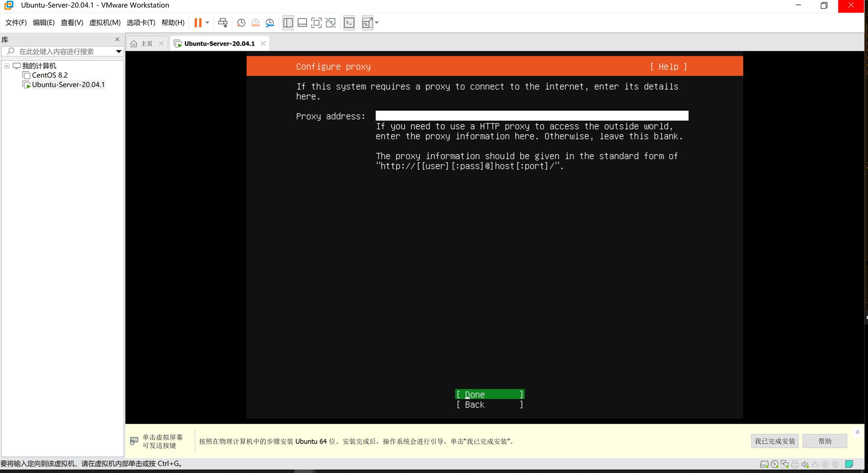Restore down the VMware Workstation window
The width and height of the screenshot is (868, 473).
824,5
